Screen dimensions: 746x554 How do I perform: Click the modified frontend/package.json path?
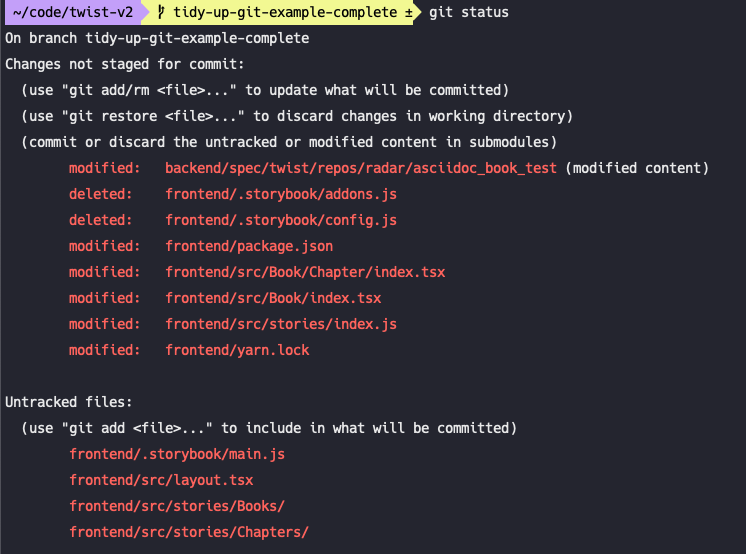249,246
